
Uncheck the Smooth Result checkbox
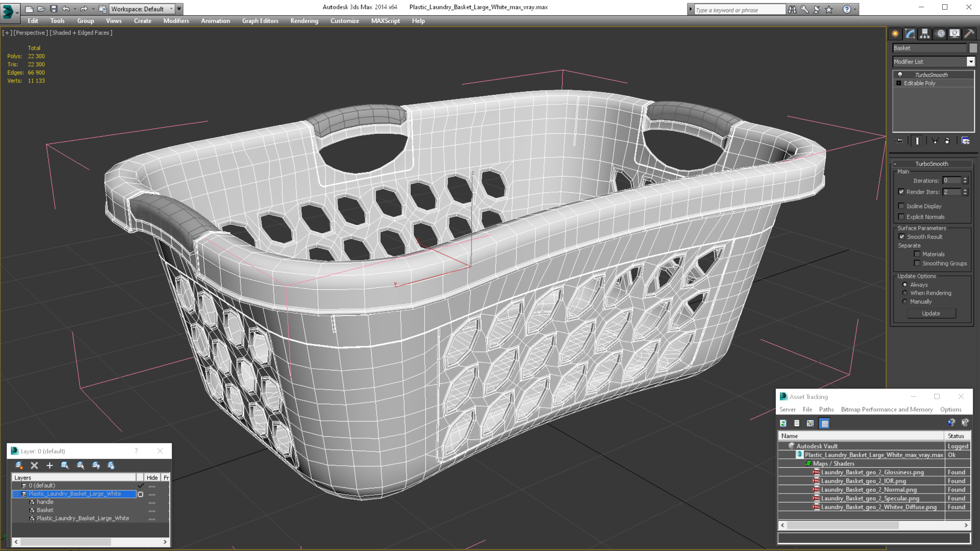(x=902, y=236)
